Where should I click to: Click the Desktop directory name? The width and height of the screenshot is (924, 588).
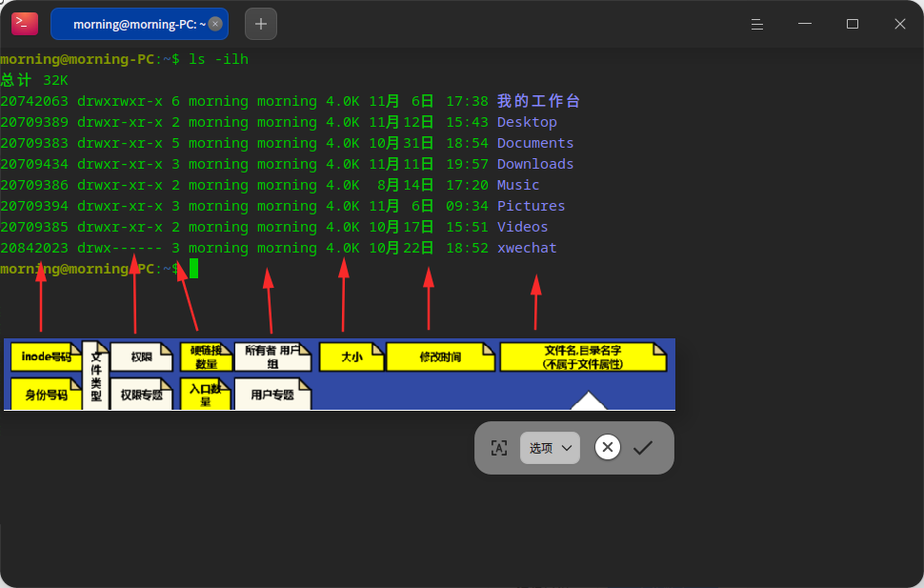(x=527, y=122)
